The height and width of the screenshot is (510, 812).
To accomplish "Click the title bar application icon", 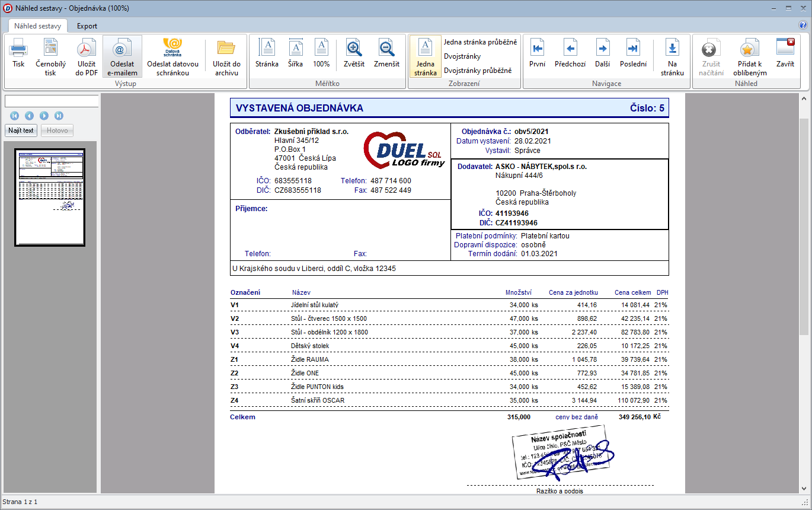I will [8, 8].
